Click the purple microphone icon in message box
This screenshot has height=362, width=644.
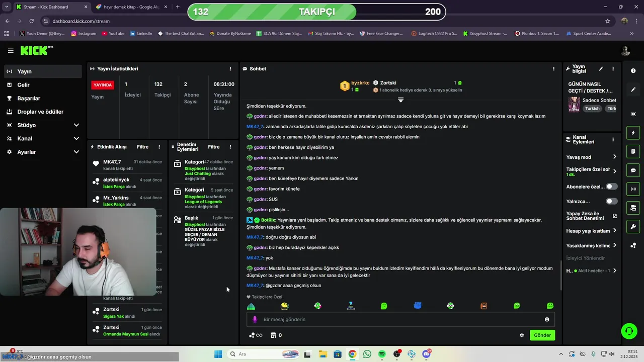coord(255,319)
